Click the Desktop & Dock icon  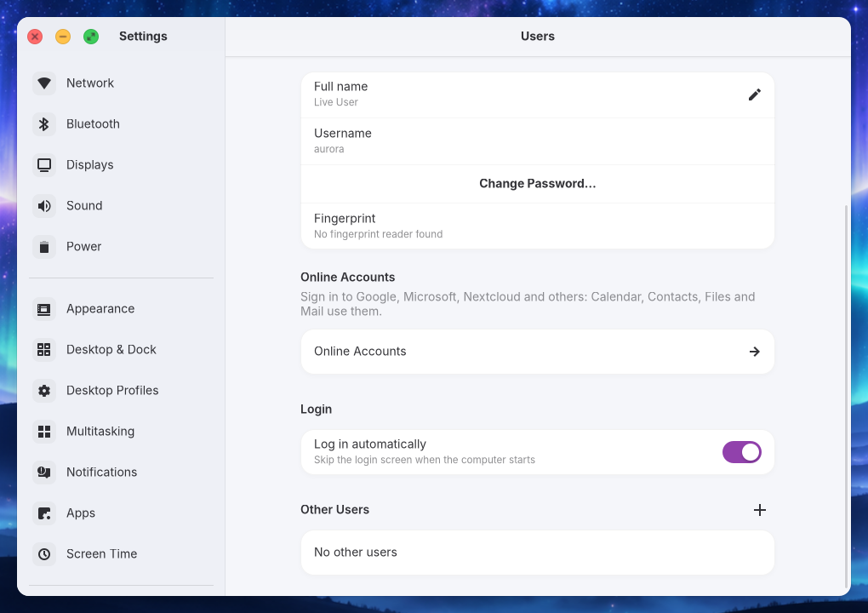(44, 350)
